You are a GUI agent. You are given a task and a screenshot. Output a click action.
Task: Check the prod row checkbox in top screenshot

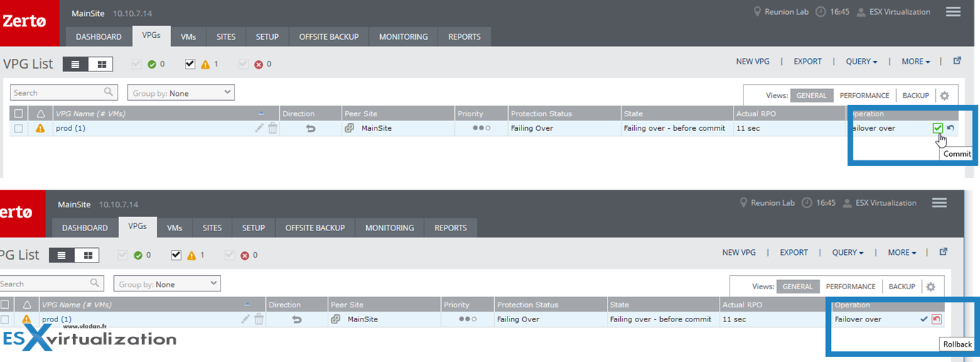coord(19,128)
